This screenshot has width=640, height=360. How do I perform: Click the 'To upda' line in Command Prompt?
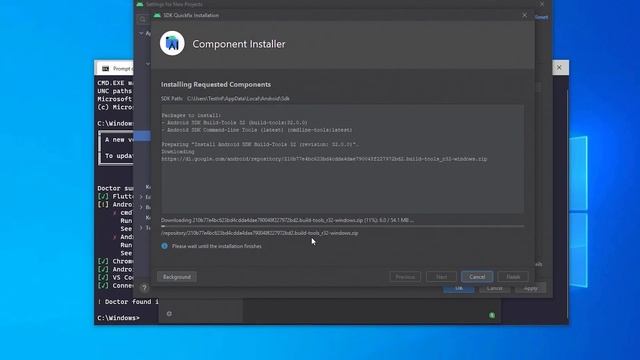pyautogui.click(x=119, y=156)
